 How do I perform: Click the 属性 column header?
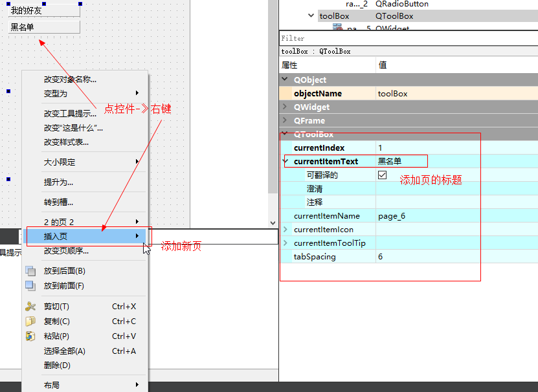[328, 65]
